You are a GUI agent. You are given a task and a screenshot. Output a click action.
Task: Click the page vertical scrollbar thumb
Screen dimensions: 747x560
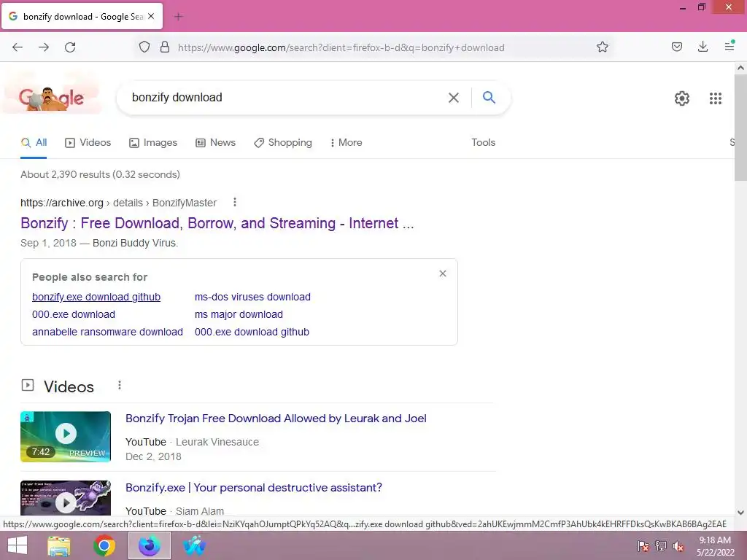(x=740, y=128)
